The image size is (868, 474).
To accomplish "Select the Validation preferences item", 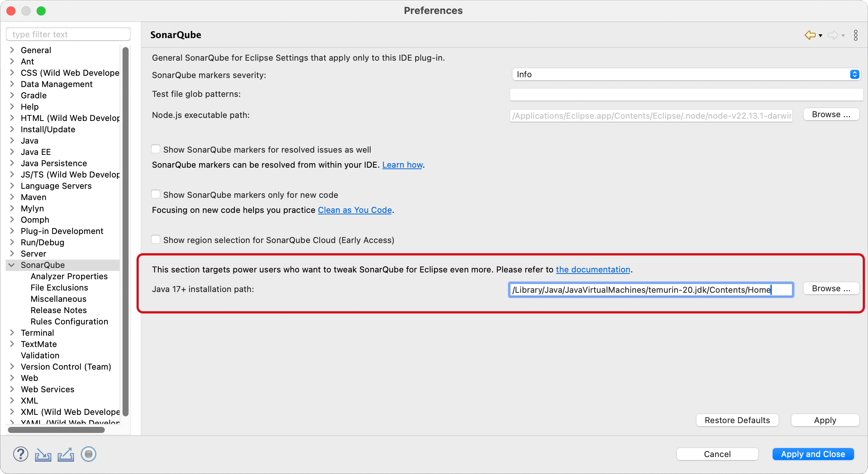I will coord(40,355).
